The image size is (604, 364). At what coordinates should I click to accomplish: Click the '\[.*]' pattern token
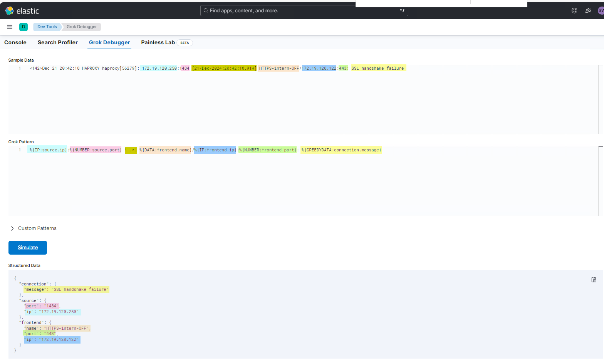point(131,150)
